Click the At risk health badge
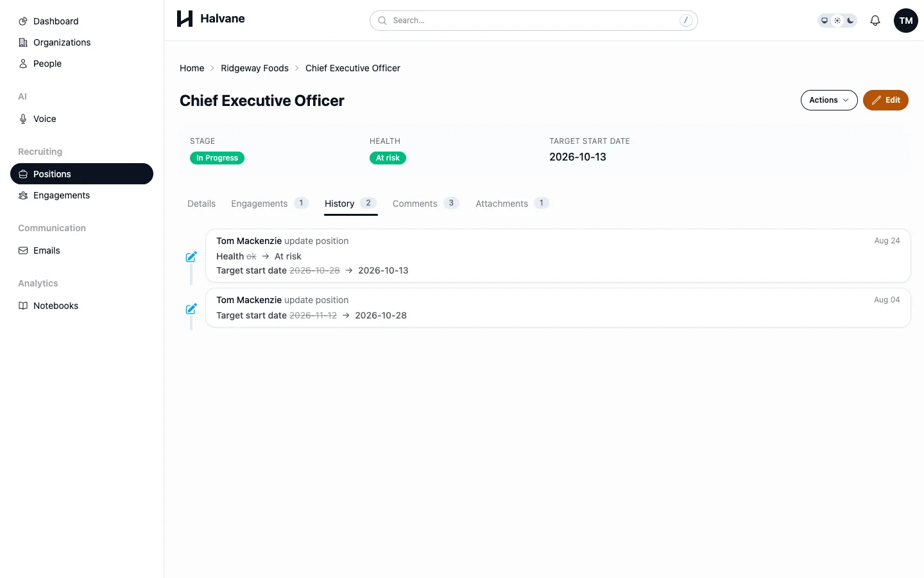 [x=388, y=158]
